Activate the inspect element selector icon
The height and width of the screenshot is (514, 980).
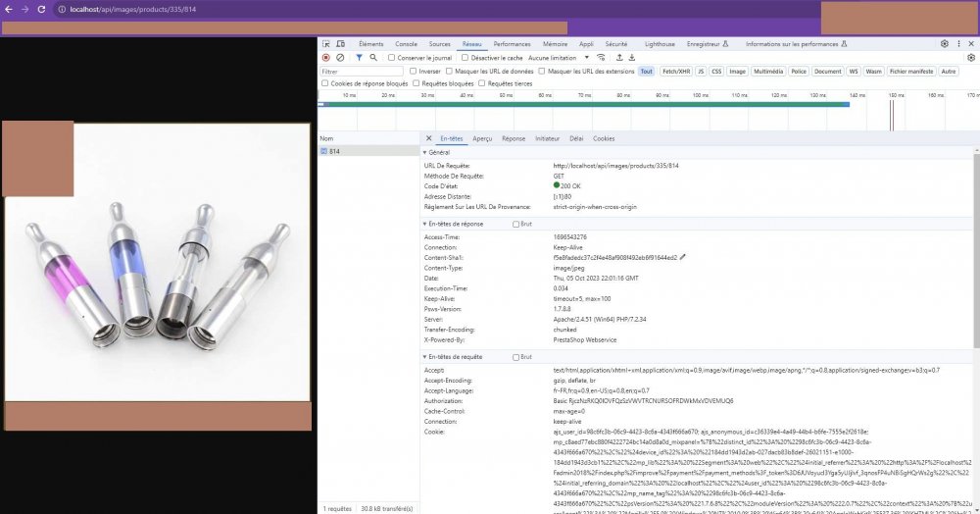(326, 44)
